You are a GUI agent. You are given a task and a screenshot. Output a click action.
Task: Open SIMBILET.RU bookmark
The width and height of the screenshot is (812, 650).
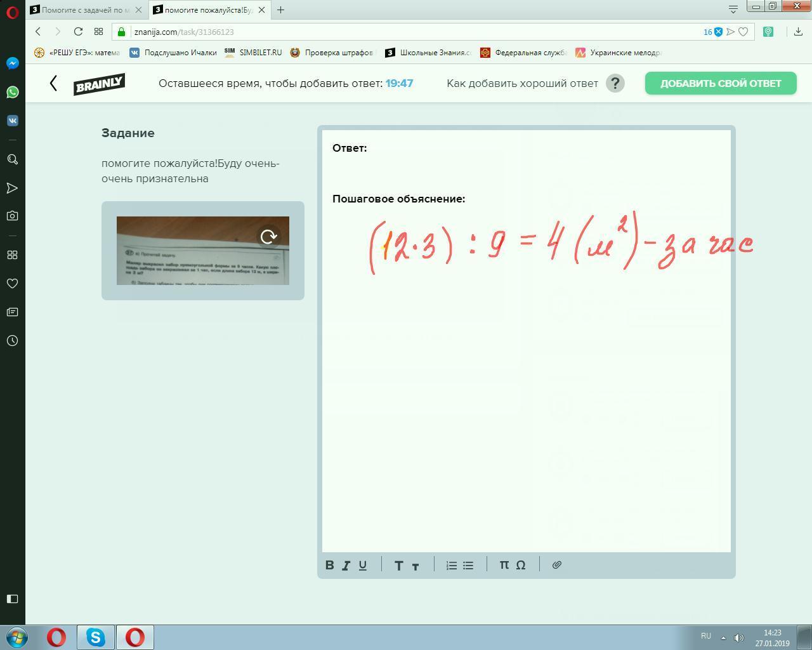[253, 53]
